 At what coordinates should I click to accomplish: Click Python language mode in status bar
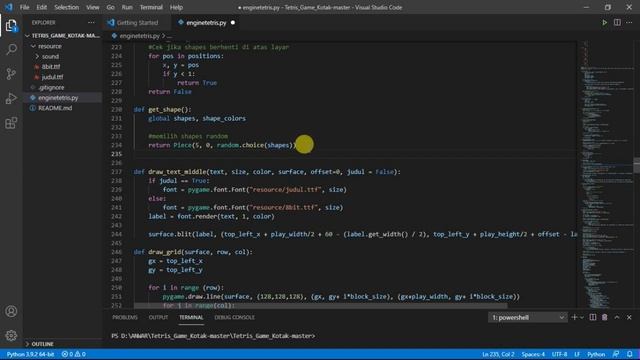(x=596, y=354)
